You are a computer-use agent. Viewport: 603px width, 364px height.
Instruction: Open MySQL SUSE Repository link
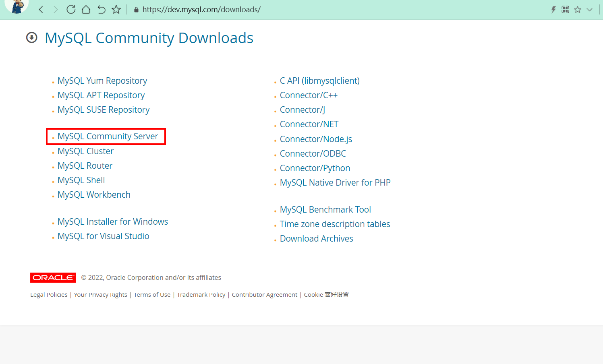(x=104, y=110)
